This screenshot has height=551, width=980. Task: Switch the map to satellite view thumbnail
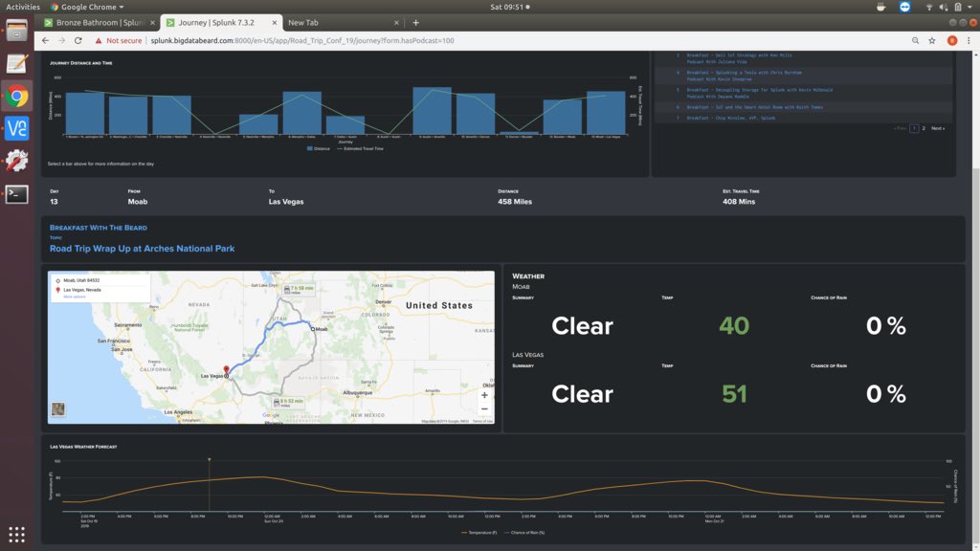(x=58, y=409)
